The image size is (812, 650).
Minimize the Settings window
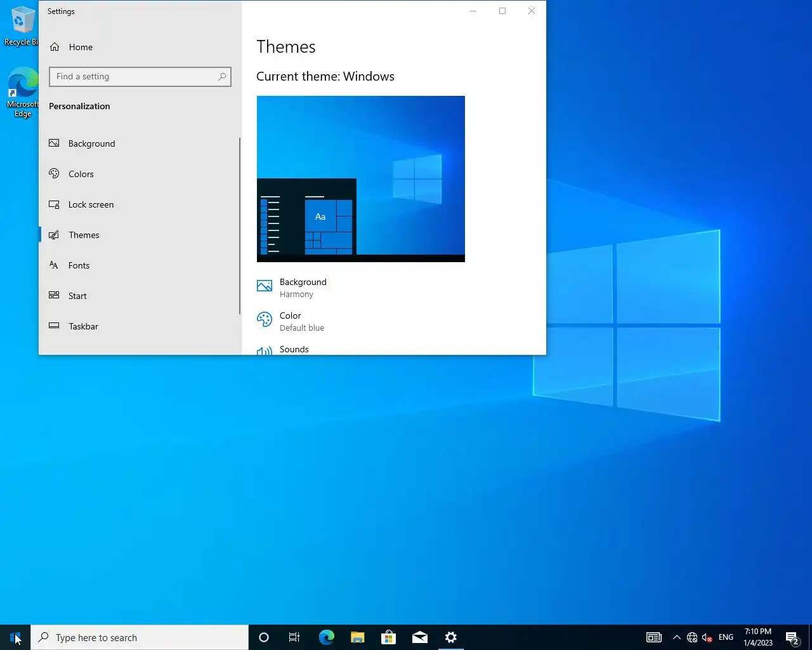[x=473, y=11]
